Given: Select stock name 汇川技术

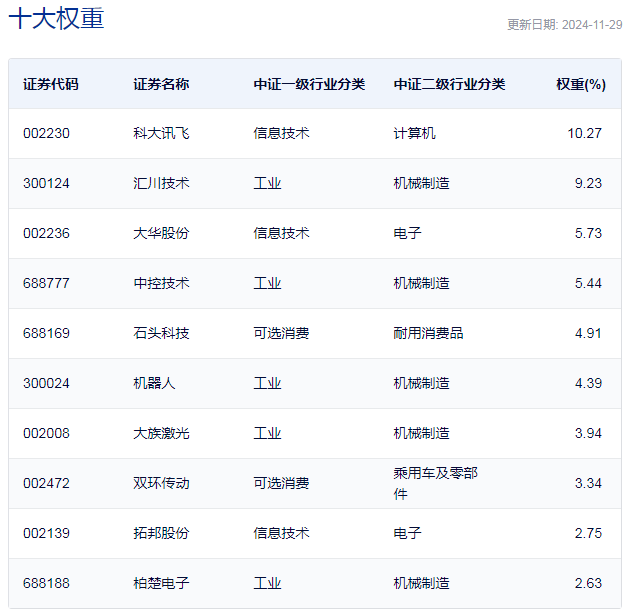Looking at the screenshot, I should [x=161, y=183].
